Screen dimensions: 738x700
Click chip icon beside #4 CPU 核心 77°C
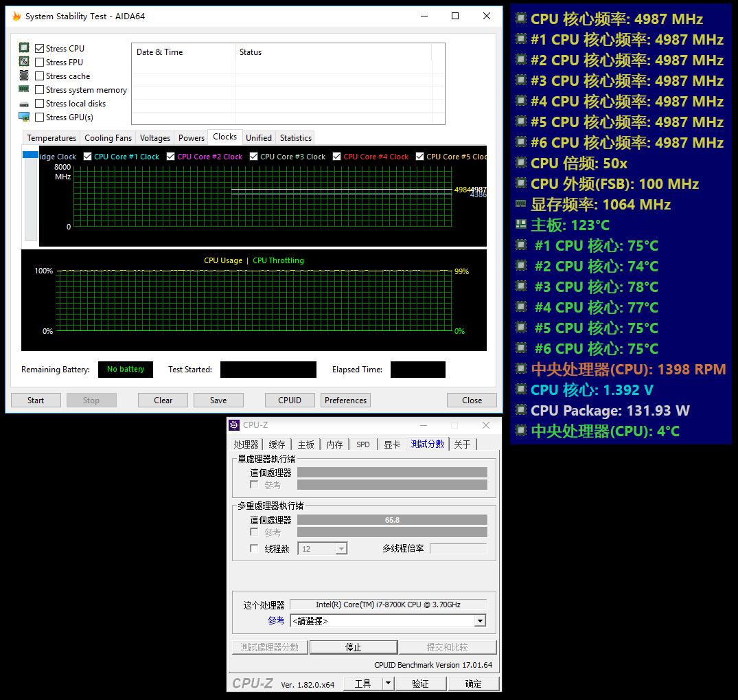pos(520,306)
